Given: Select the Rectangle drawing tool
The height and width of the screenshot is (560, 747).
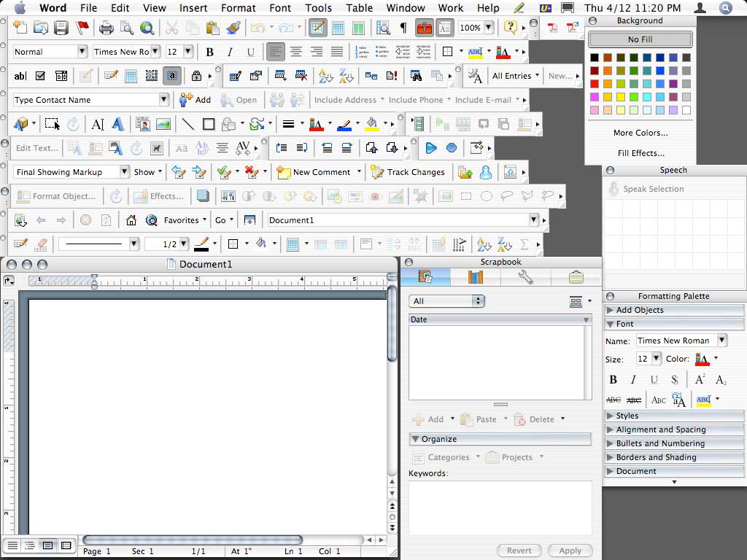Looking at the screenshot, I should tap(209, 124).
